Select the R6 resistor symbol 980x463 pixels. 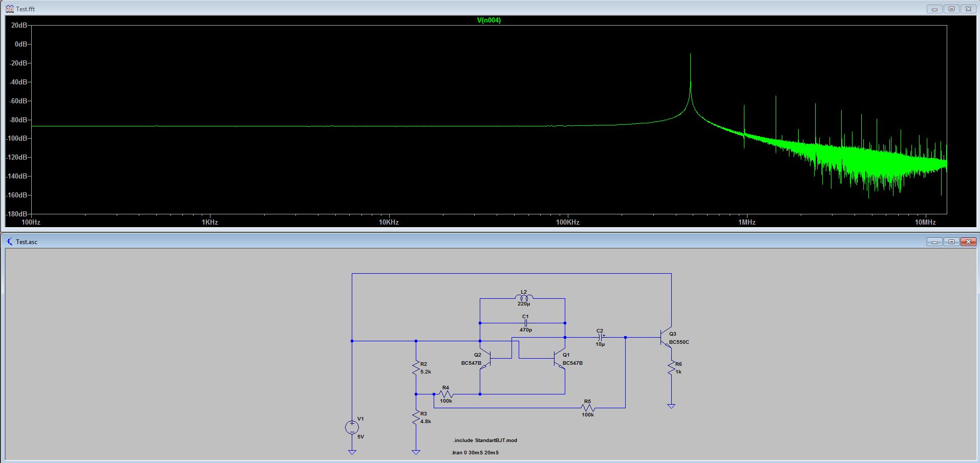point(671,368)
